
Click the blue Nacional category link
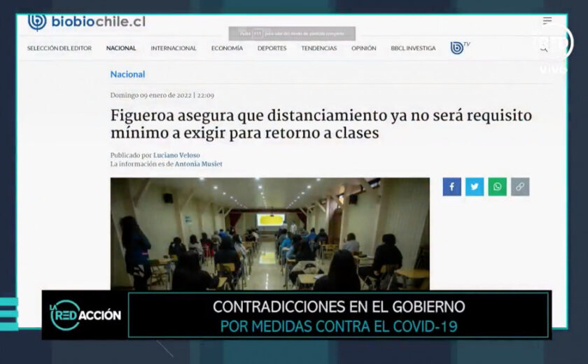(127, 74)
